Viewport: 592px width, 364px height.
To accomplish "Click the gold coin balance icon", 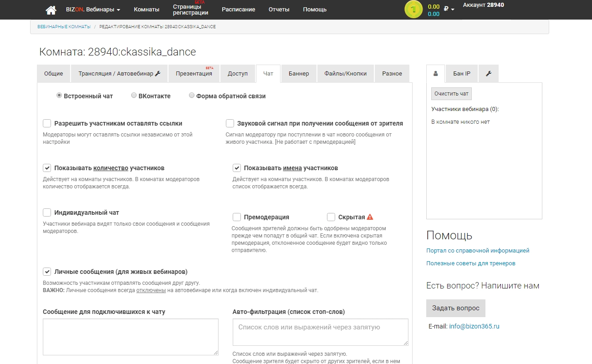I will [x=413, y=10].
